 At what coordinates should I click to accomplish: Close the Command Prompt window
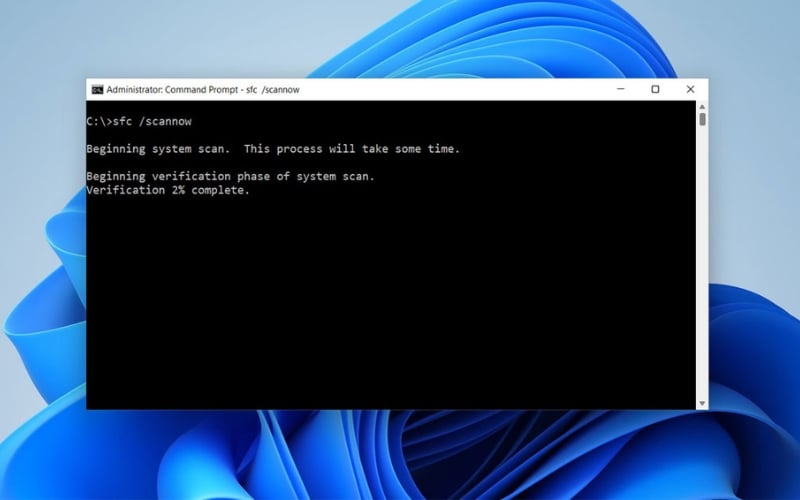click(x=690, y=89)
